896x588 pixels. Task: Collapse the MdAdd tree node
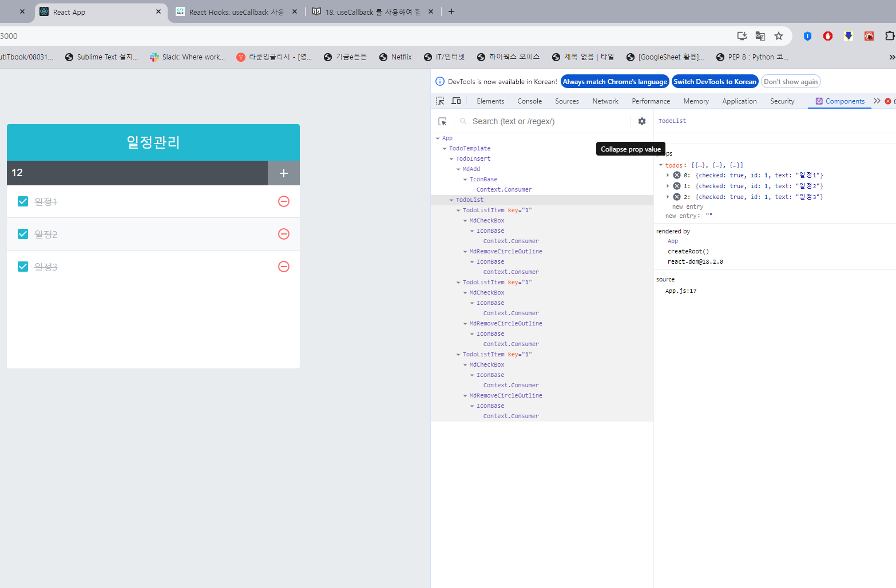458,169
